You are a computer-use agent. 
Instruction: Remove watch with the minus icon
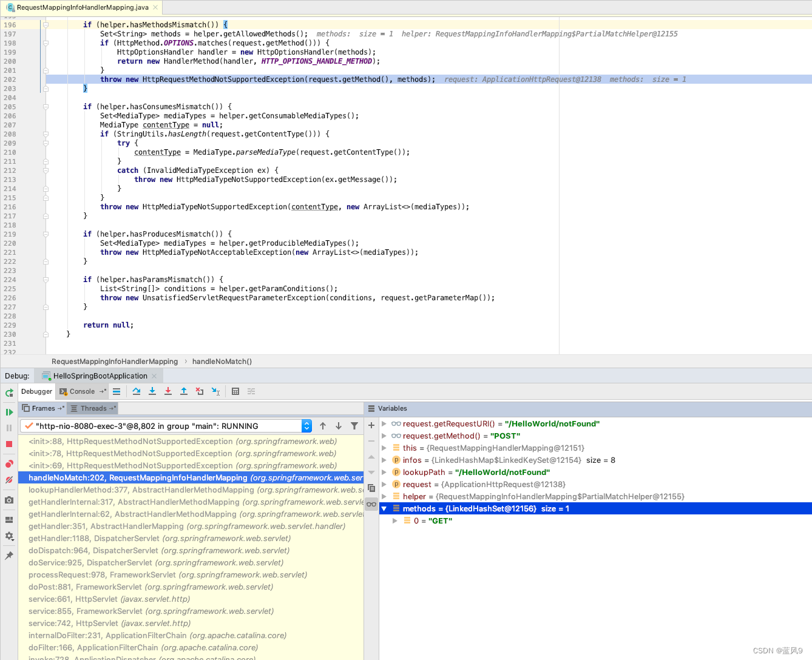tap(371, 441)
